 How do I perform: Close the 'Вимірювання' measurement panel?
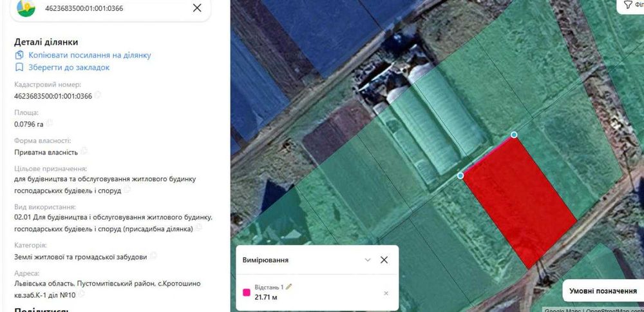pos(384,260)
